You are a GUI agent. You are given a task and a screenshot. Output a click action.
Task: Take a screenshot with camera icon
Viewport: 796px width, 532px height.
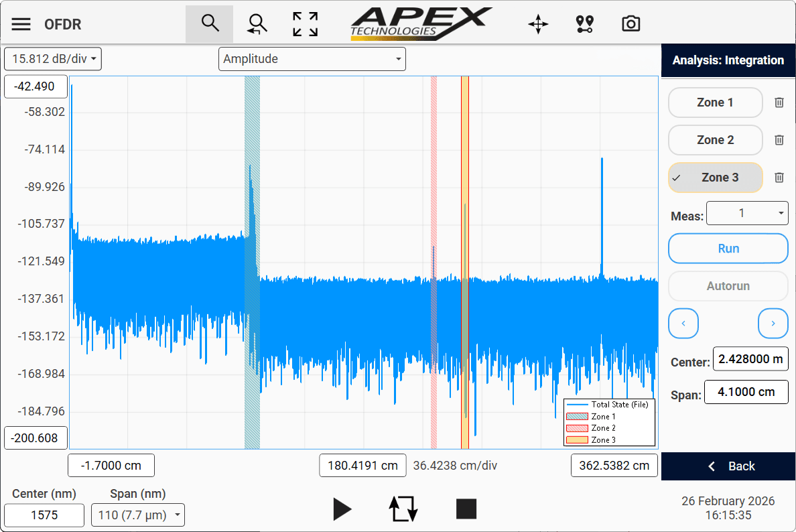tap(631, 25)
